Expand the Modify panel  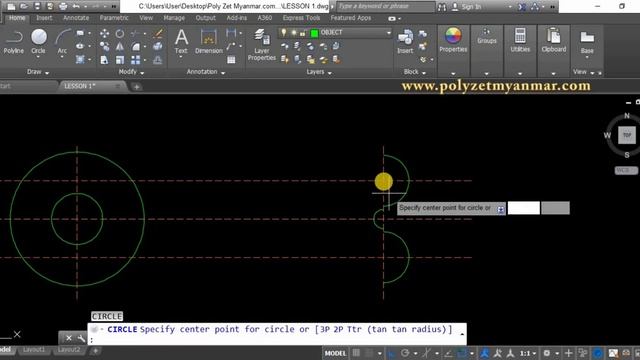coord(131,72)
